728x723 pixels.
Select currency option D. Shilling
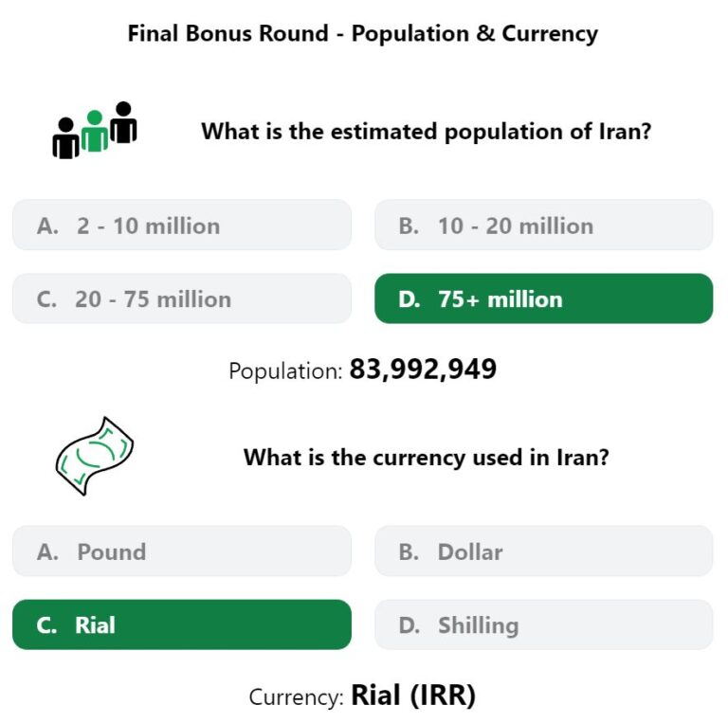coord(544,624)
